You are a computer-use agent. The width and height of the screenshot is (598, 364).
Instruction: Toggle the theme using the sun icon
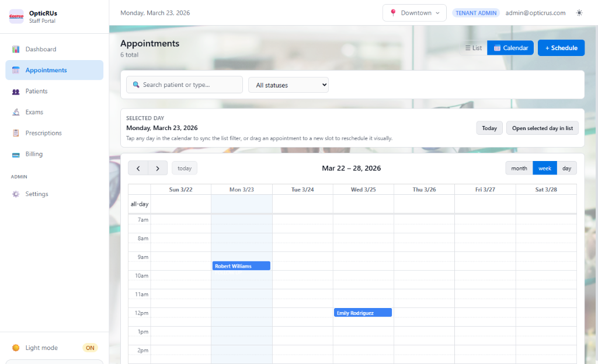click(x=579, y=12)
